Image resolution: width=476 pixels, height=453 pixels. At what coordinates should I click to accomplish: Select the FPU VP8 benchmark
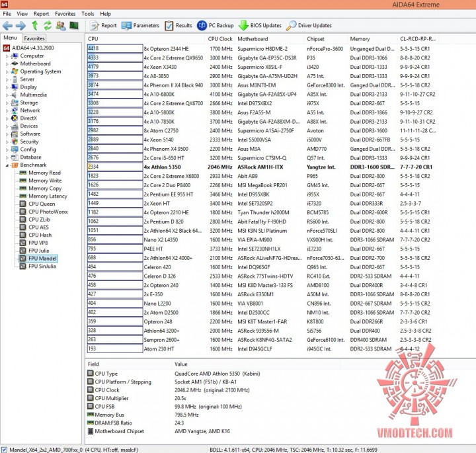(x=38, y=243)
